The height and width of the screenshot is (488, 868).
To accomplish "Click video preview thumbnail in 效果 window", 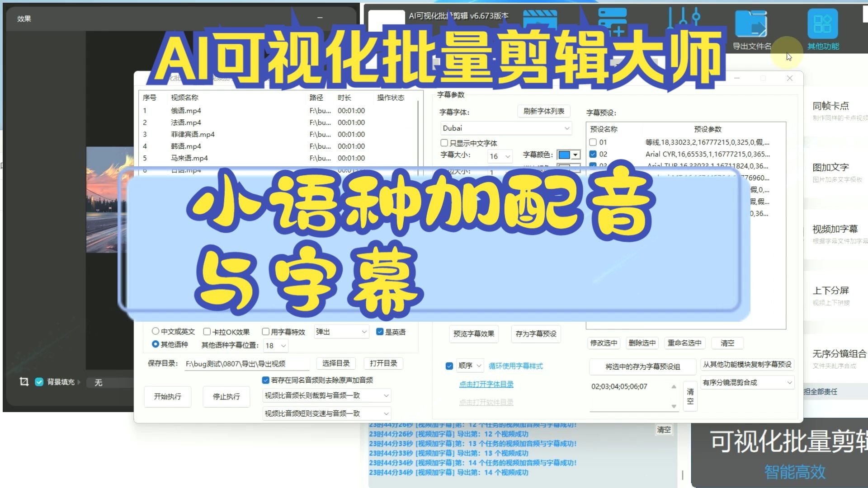I will [x=110, y=199].
